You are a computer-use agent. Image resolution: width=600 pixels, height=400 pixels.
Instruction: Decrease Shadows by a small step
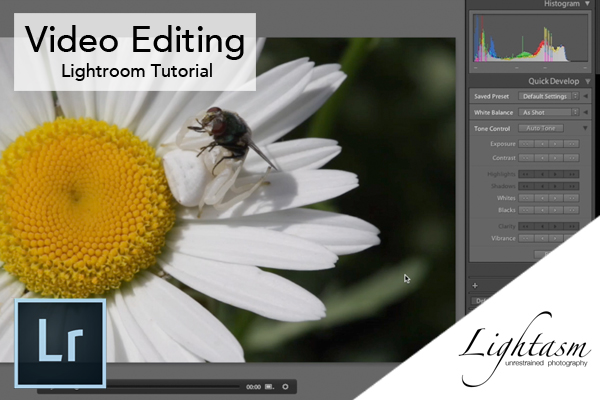pos(541,186)
